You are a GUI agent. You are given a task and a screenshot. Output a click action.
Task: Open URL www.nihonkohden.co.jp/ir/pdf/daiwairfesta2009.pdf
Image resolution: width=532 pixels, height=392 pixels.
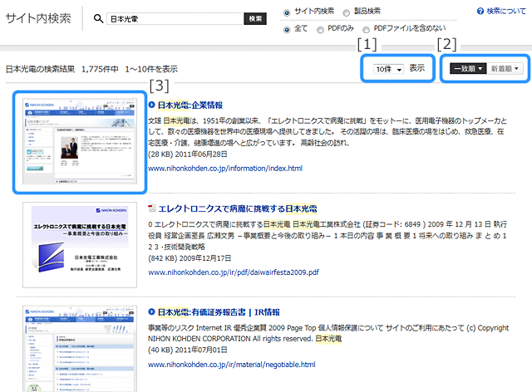tap(234, 272)
